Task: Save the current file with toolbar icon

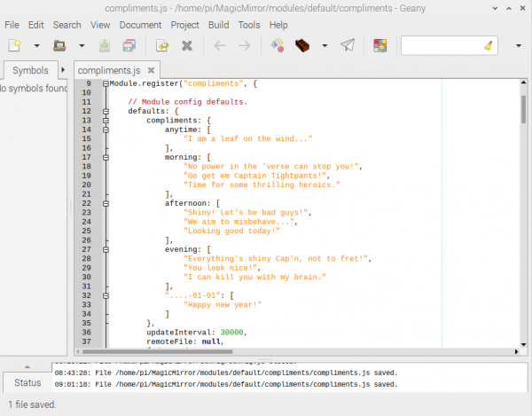Action: point(105,45)
